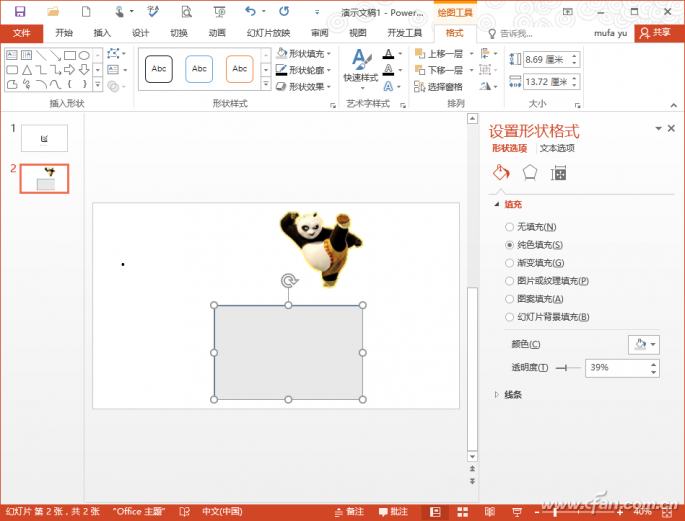
Task: Open the Selection Pane (选择窗格) button
Action: coord(439,86)
